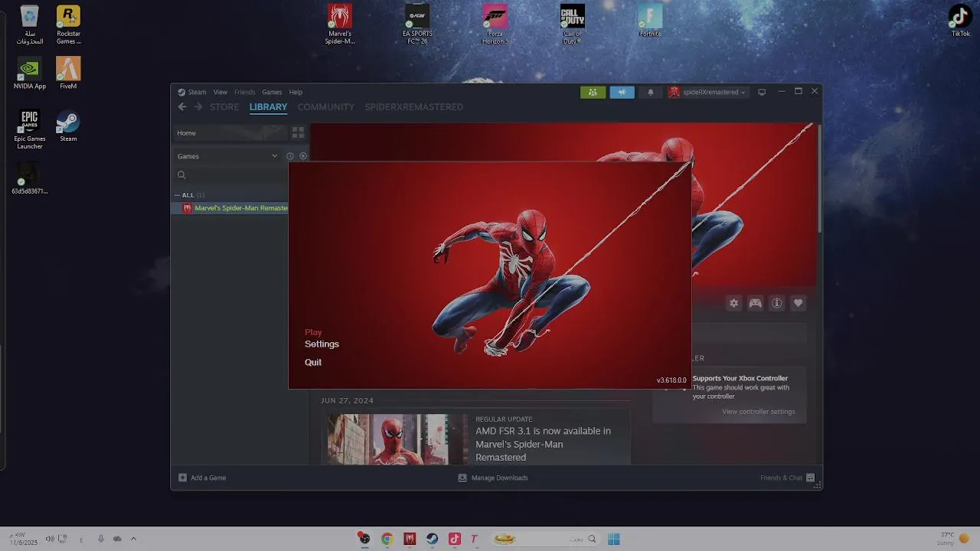
Task: Switch to collections grid view icon
Action: click(298, 133)
